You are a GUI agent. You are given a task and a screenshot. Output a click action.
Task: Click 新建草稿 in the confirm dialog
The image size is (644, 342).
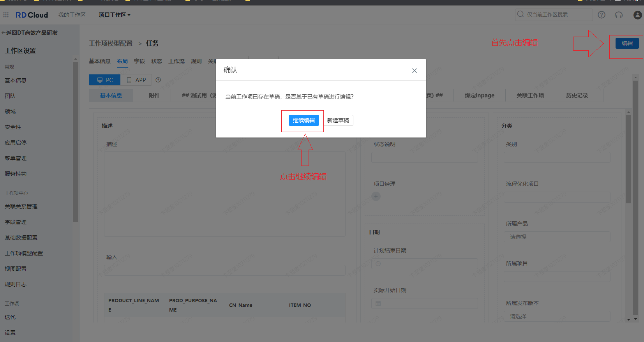click(x=338, y=120)
